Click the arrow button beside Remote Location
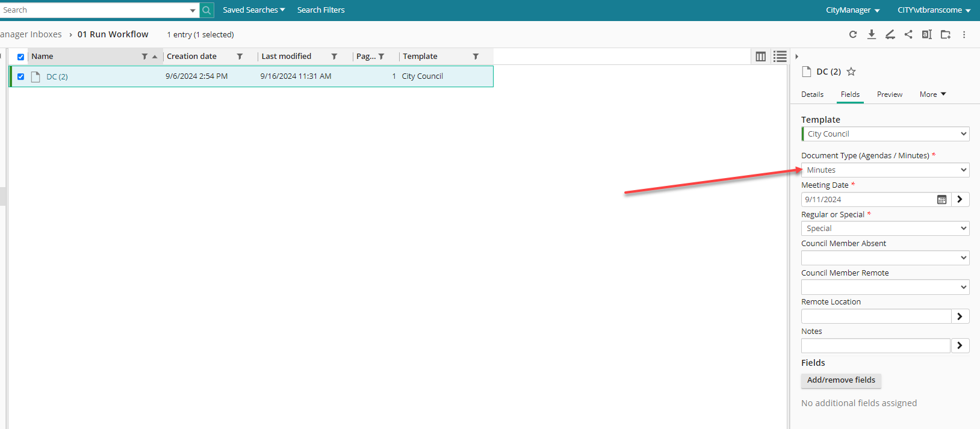 tap(960, 316)
